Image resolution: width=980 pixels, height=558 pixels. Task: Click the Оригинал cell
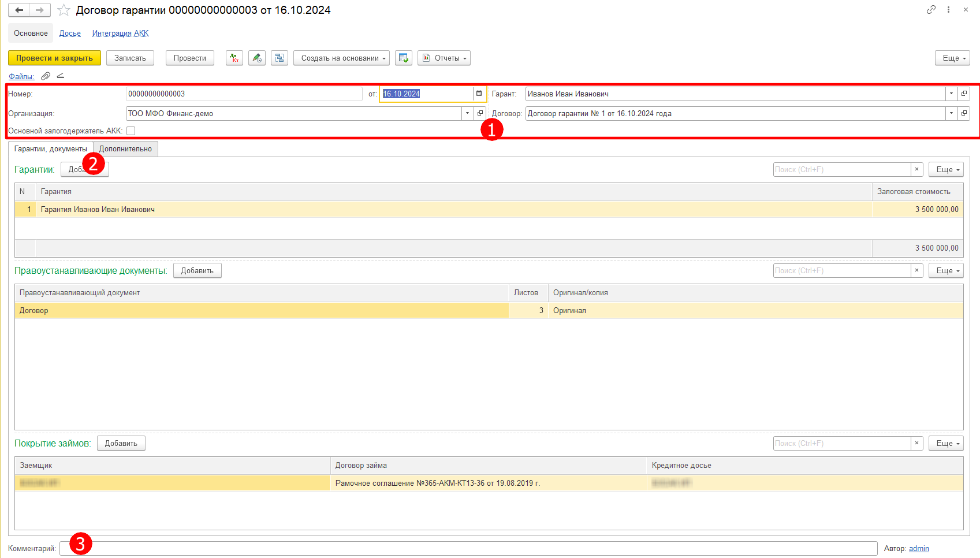pos(755,310)
